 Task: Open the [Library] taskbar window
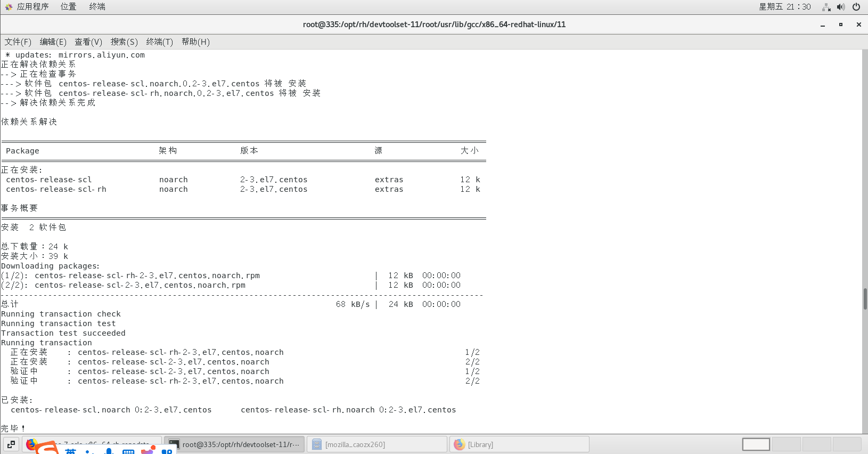(x=520, y=444)
